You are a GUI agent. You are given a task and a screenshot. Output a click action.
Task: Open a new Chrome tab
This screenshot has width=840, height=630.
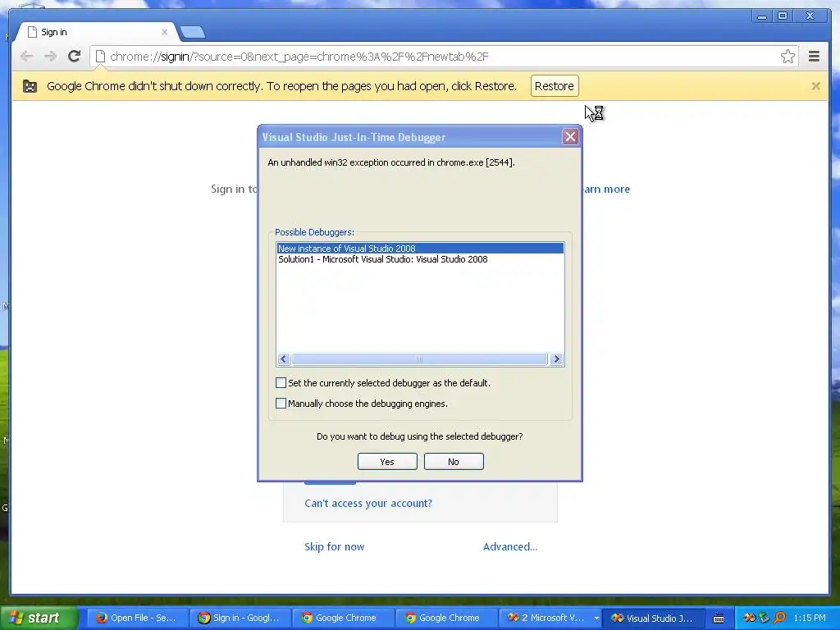click(192, 32)
